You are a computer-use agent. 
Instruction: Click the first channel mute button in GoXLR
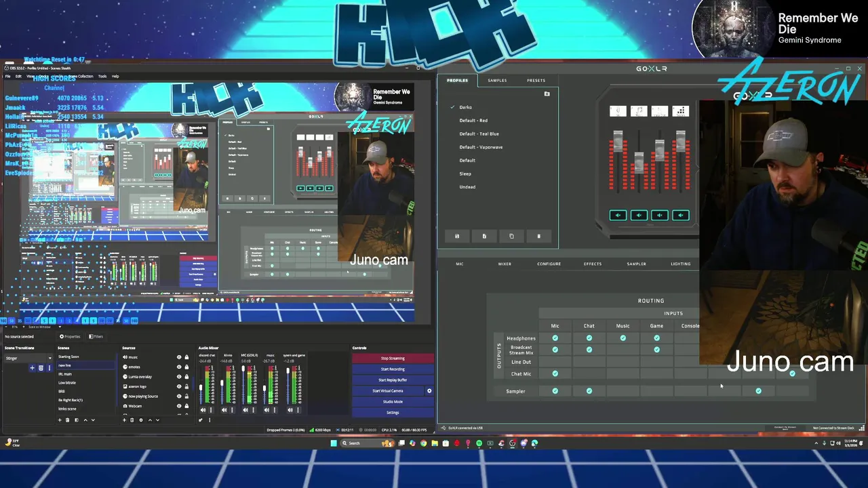click(618, 216)
